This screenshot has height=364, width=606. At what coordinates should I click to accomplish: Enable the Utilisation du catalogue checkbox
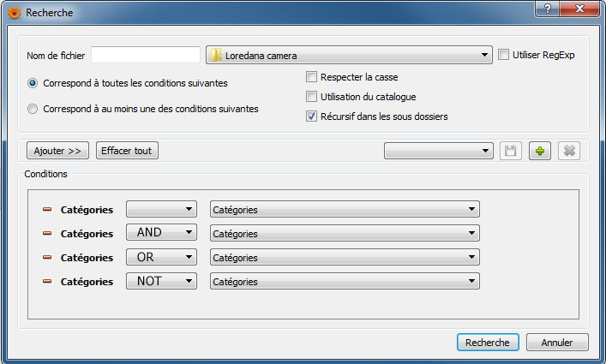[x=312, y=97]
